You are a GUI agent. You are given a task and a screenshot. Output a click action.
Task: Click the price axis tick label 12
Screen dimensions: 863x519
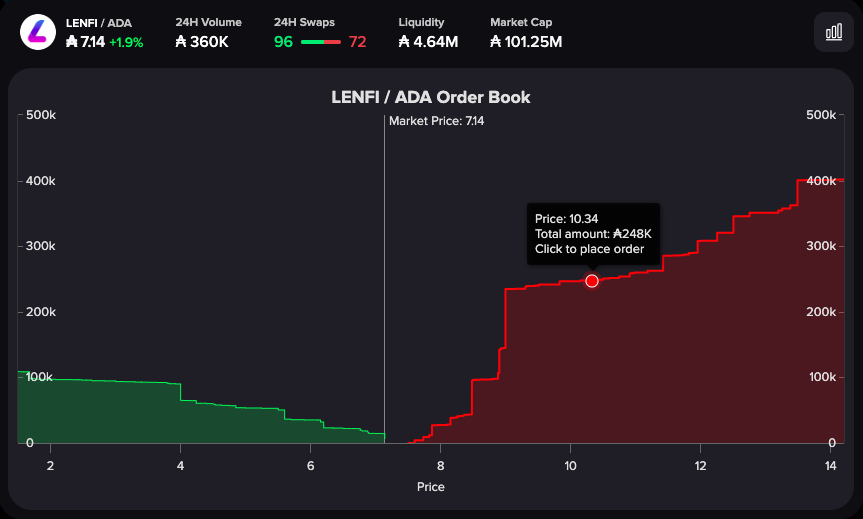click(x=700, y=466)
